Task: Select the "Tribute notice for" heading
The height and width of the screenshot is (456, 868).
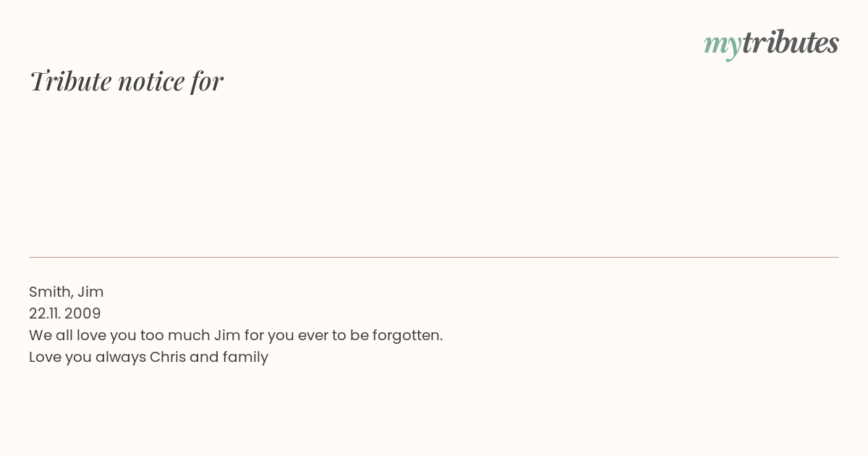Action: [126, 81]
